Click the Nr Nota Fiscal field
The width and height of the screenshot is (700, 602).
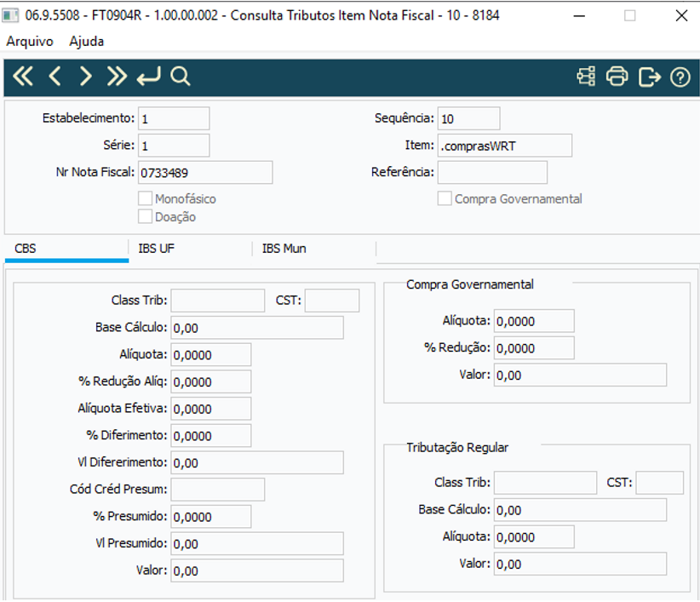[205, 172]
